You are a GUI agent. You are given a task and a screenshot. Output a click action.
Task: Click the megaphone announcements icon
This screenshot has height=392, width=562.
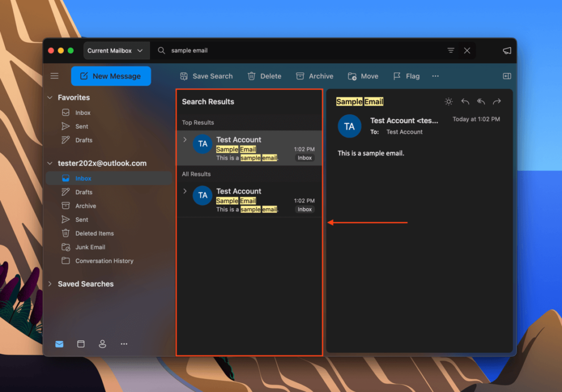(507, 51)
